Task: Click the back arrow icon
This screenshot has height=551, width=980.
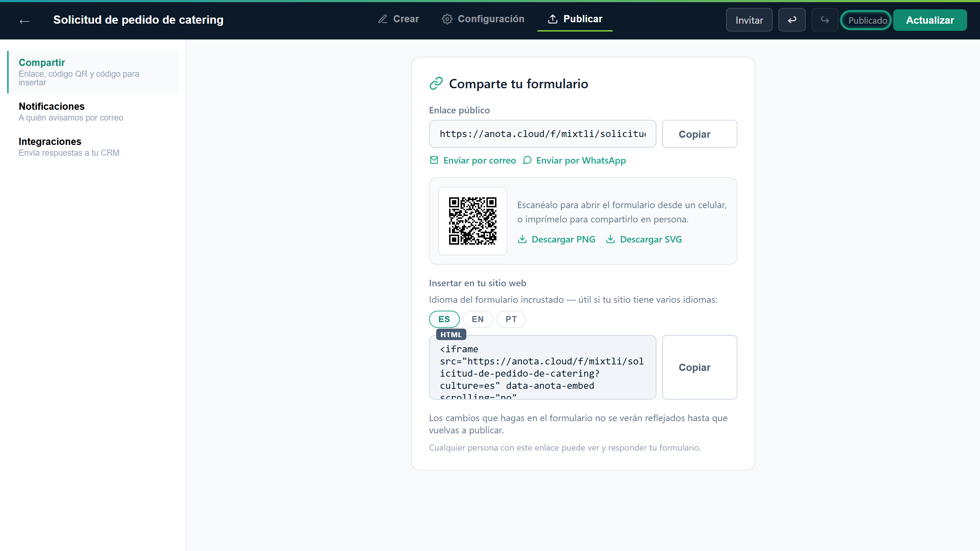Action: (x=25, y=21)
